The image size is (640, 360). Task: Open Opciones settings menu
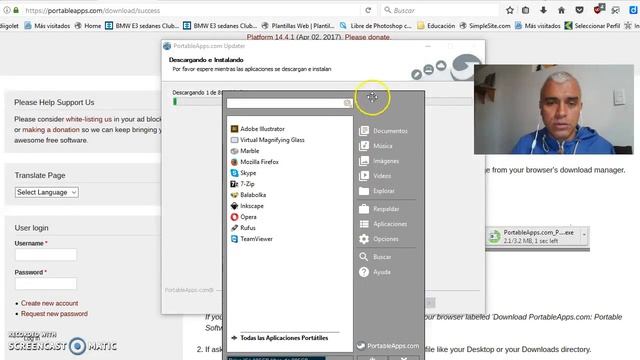click(x=379, y=239)
